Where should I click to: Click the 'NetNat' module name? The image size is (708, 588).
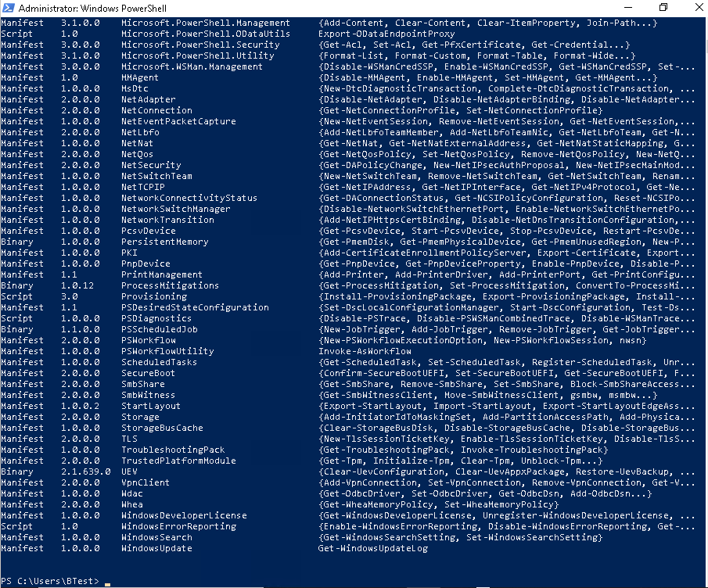point(137,144)
